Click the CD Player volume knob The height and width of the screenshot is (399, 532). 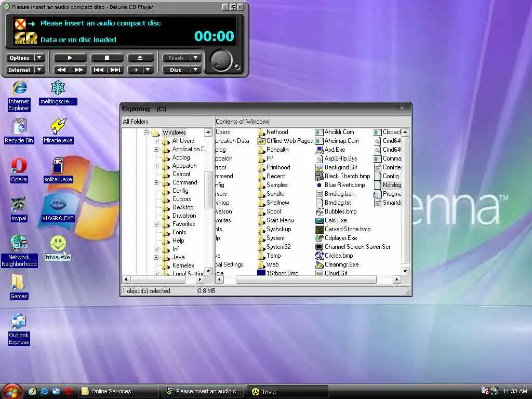221,61
